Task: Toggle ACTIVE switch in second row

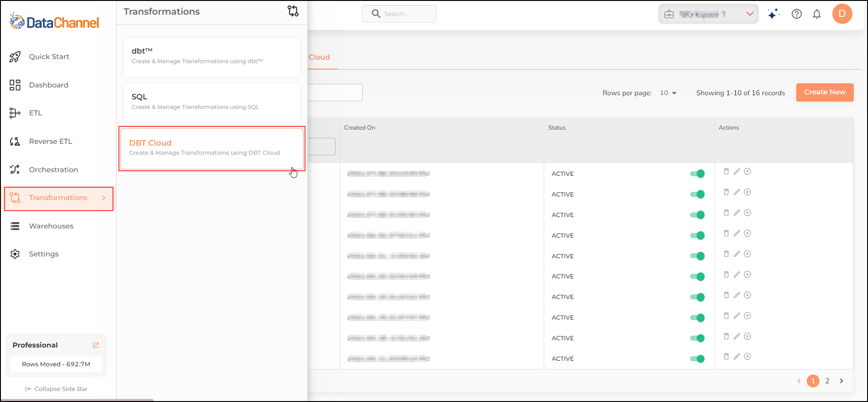Action: pyautogui.click(x=697, y=195)
